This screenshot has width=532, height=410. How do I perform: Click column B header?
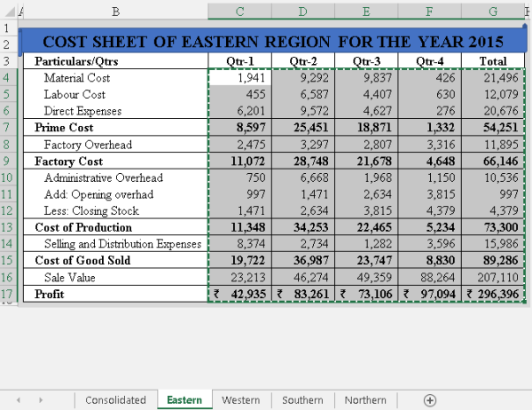click(x=115, y=11)
